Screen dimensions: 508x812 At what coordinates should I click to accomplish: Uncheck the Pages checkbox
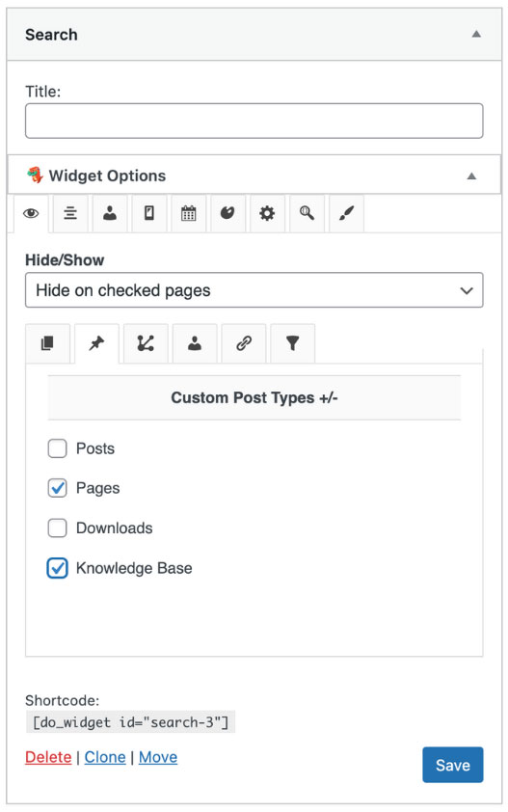[x=58, y=488]
